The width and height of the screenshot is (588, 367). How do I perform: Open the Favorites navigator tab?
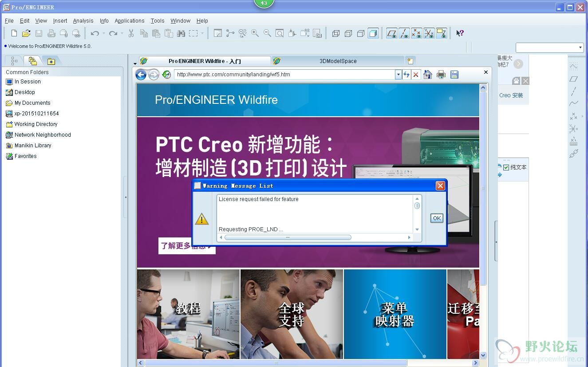pyautogui.click(x=51, y=61)
